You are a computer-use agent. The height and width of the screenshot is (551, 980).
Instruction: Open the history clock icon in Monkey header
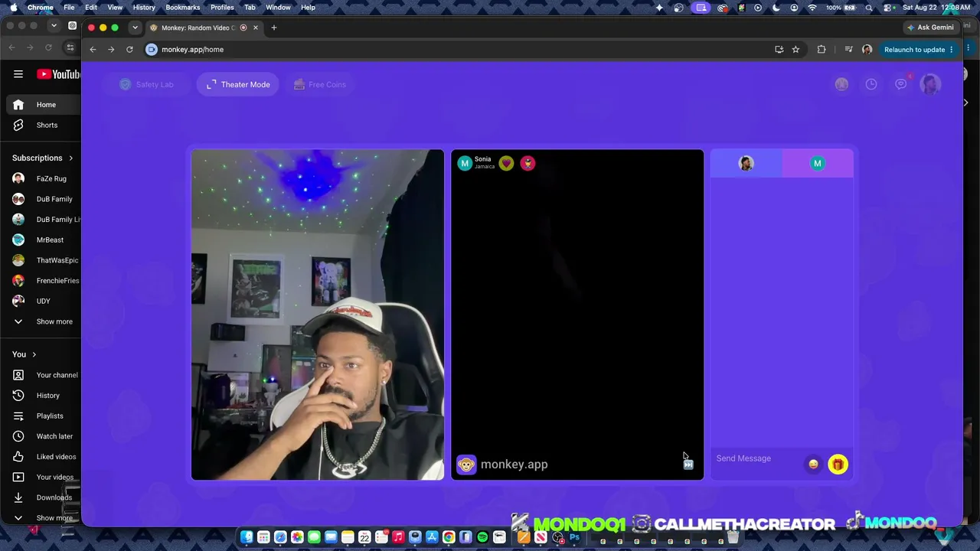(x=871, y=84)
